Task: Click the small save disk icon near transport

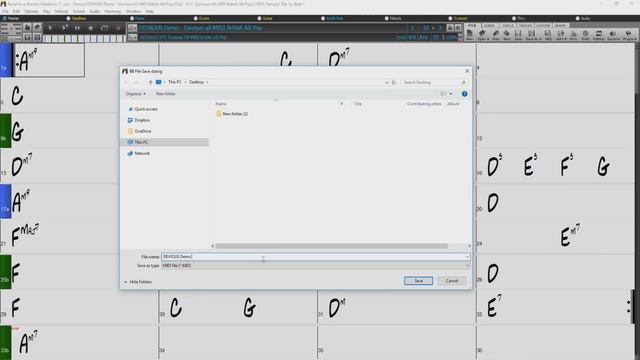Action: [x=27, y=37]
